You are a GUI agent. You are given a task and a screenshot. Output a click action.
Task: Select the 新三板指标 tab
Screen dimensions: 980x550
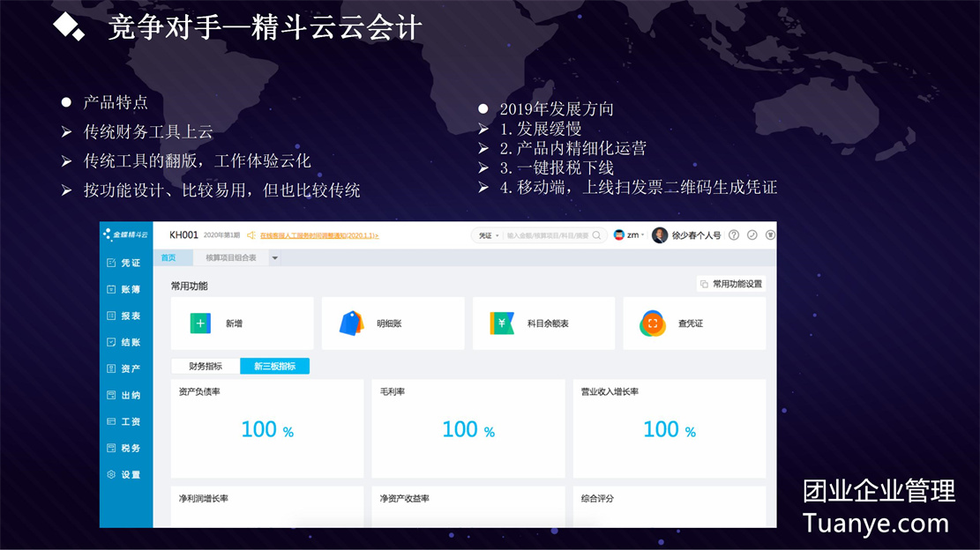(x=274, y=367)
